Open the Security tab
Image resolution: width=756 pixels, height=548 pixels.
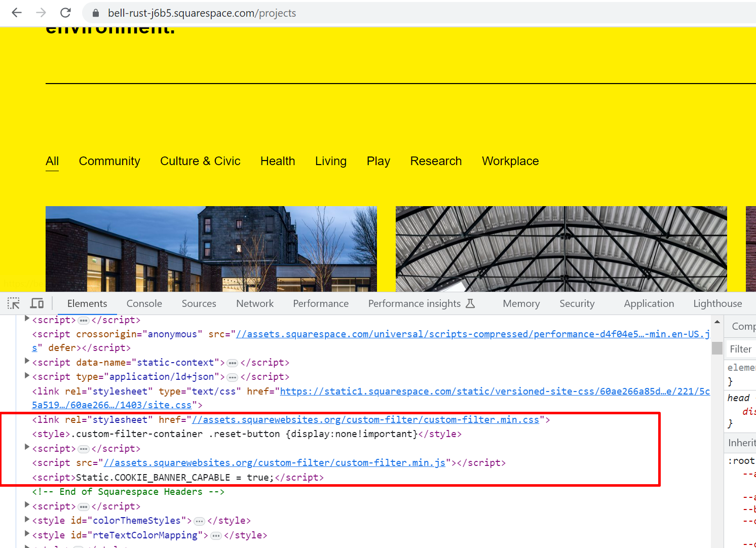577,303
